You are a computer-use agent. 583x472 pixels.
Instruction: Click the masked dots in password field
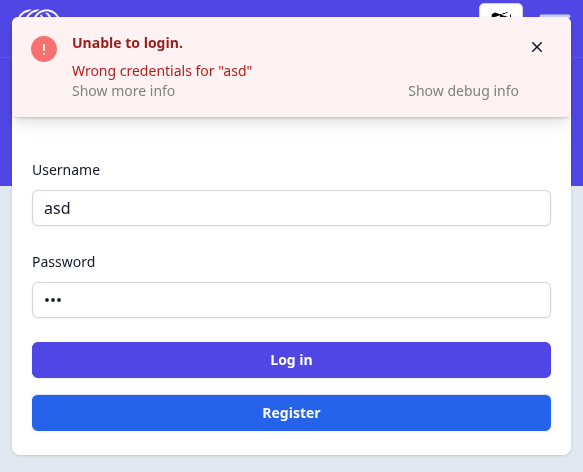(53, 300)
